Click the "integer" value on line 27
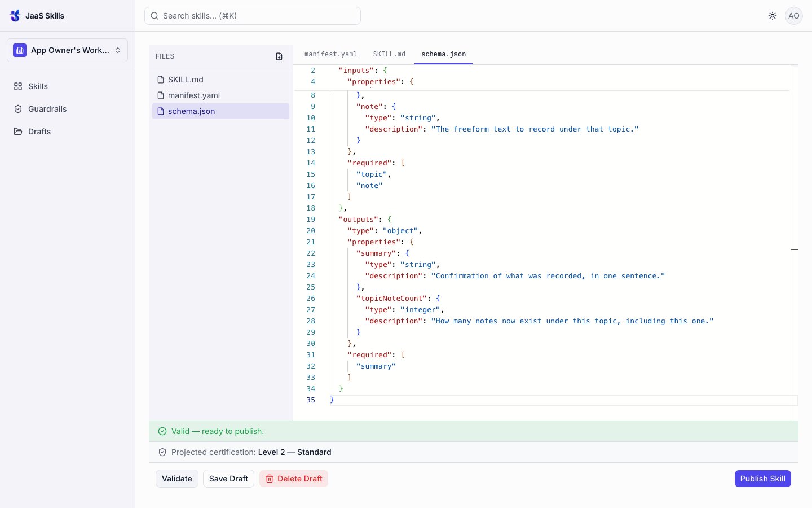Viewport: 812px width, 508px height. (420, 310)
